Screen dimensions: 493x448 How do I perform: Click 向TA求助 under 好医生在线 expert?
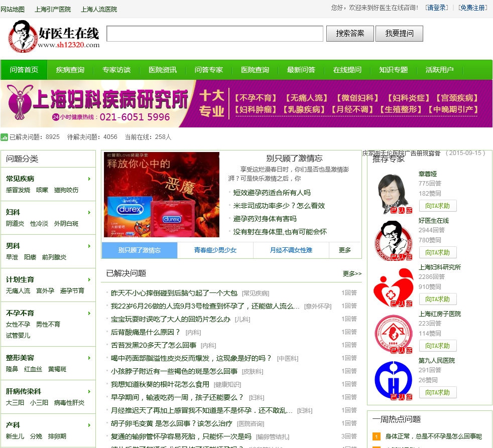(438, 252)
